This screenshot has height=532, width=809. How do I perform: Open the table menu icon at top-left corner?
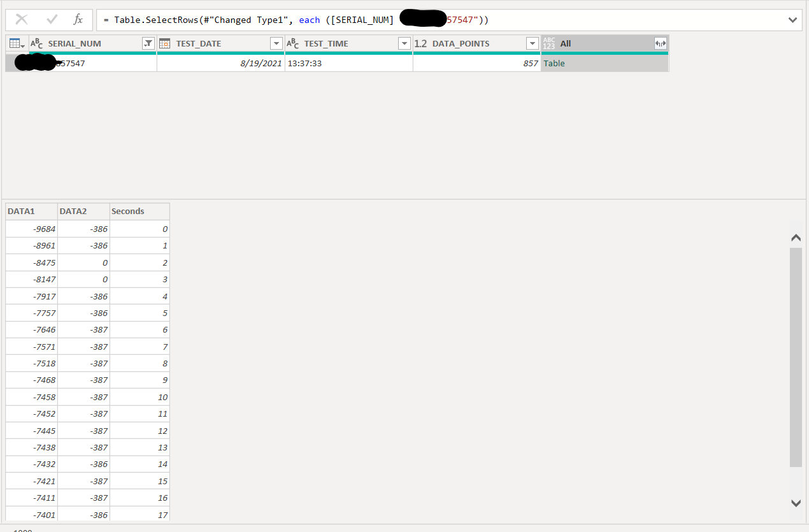(x=17, y=43)
